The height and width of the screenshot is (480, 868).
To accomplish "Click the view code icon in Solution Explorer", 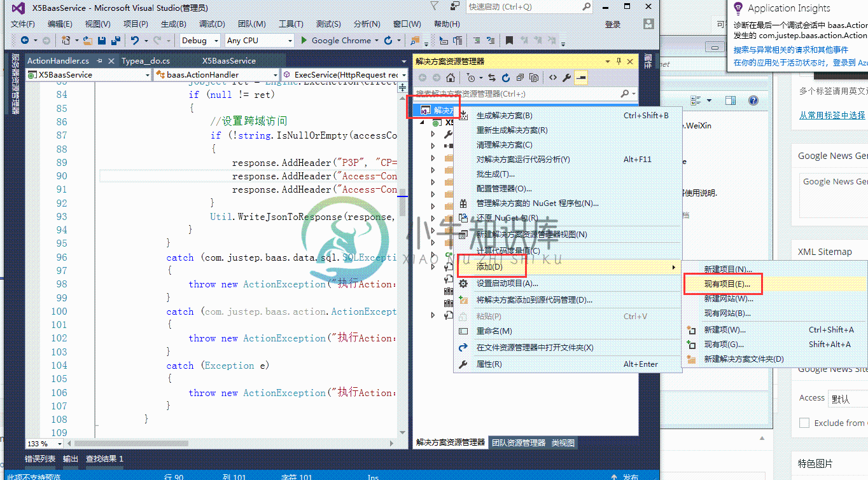I will pyautogui.click(x=552, y=78).
